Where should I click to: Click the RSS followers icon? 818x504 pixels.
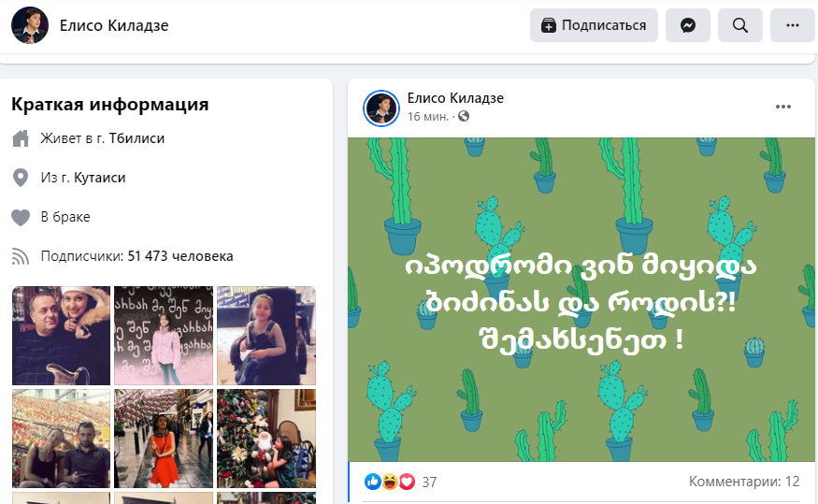(x=21, y=257)
